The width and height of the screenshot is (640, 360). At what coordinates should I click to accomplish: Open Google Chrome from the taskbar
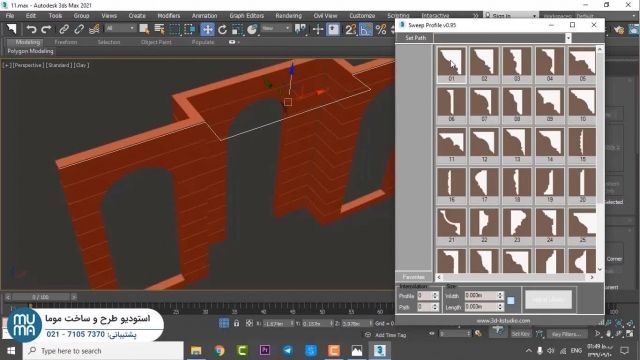pyautogui.click(x=219, y=351)
